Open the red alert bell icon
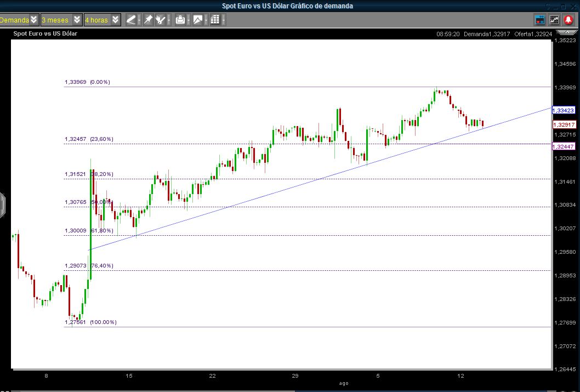The width and height of the screenshot is (580, 392). coord(568,20)
